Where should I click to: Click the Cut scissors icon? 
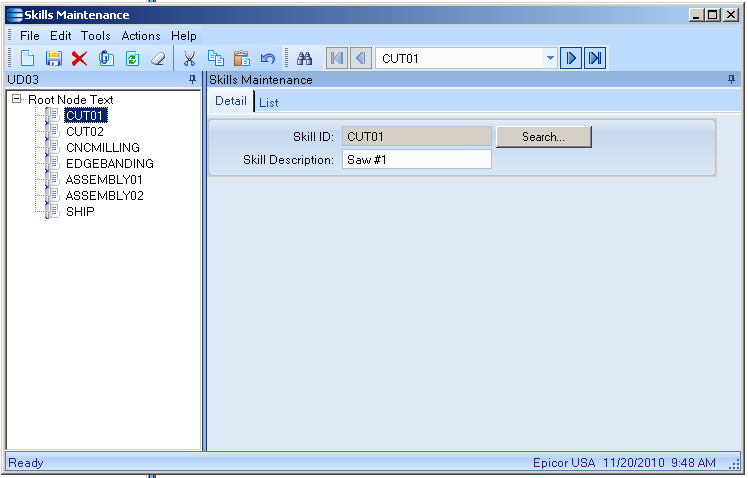pos(189,58)
